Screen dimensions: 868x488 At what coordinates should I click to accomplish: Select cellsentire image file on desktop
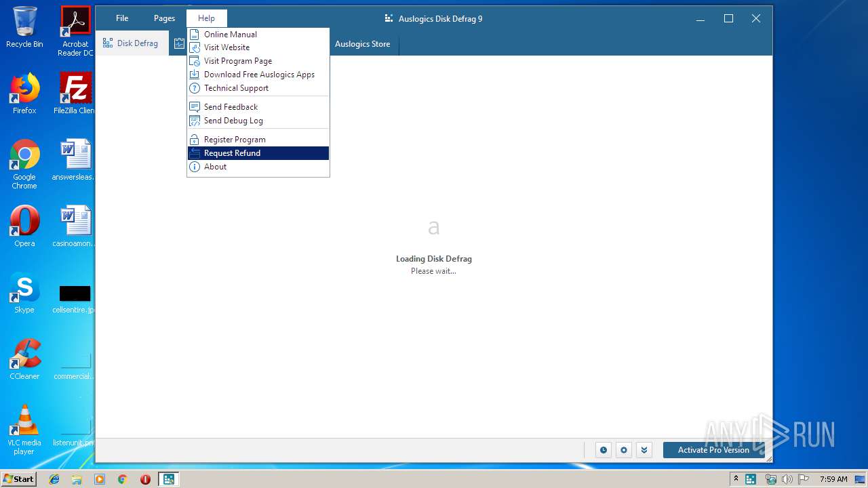pos(75,298)
